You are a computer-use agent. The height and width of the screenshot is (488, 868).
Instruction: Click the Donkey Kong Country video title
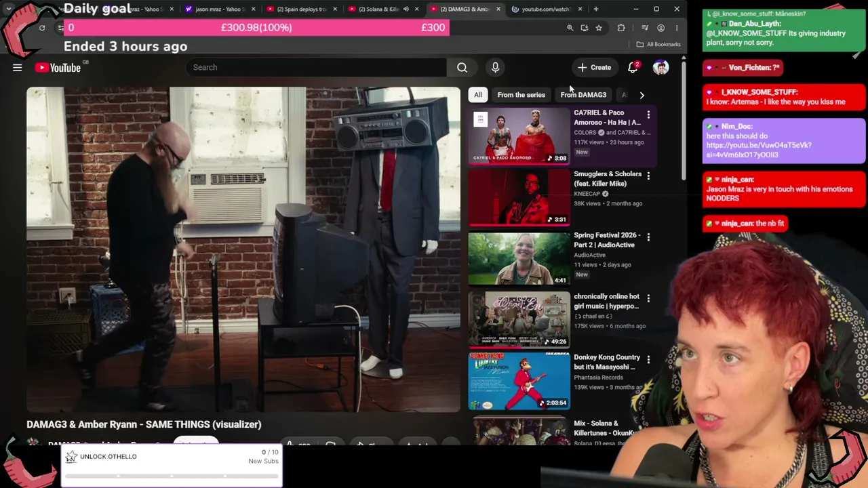(x=607, y=362)
